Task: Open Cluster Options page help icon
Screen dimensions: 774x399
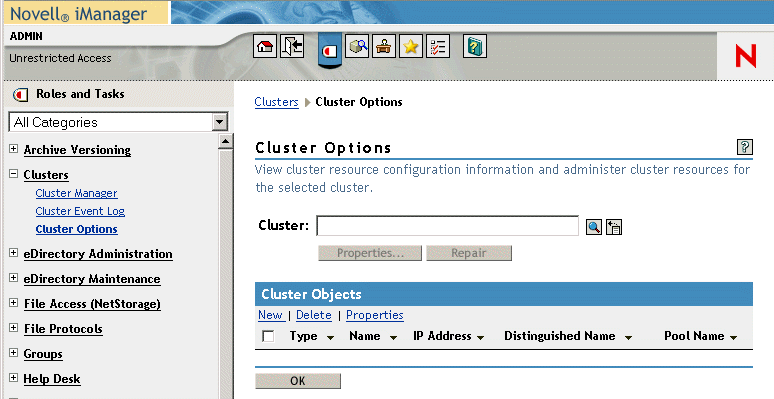Action: (744, 147)
